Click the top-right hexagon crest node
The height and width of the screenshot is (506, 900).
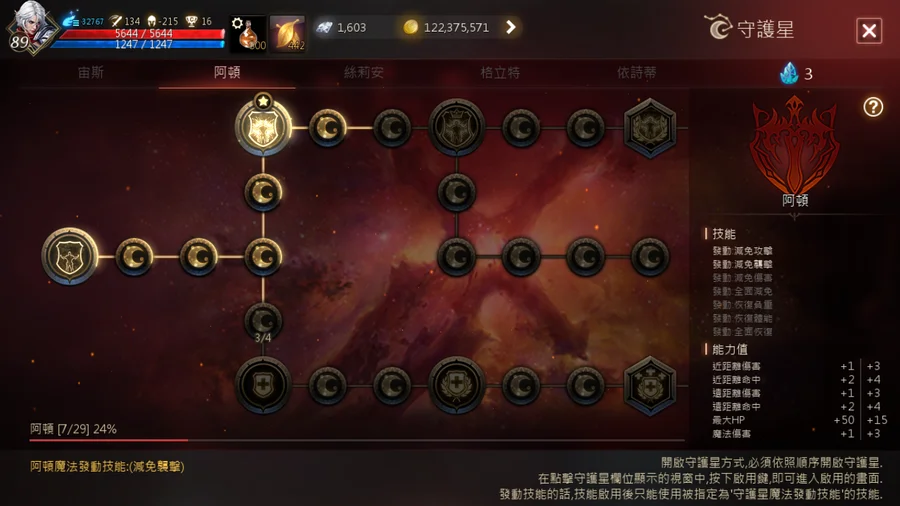tap(650, 128)
